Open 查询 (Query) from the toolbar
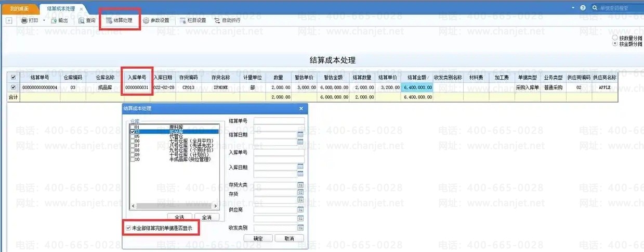 pyautogui.click(x=82, y=21)
